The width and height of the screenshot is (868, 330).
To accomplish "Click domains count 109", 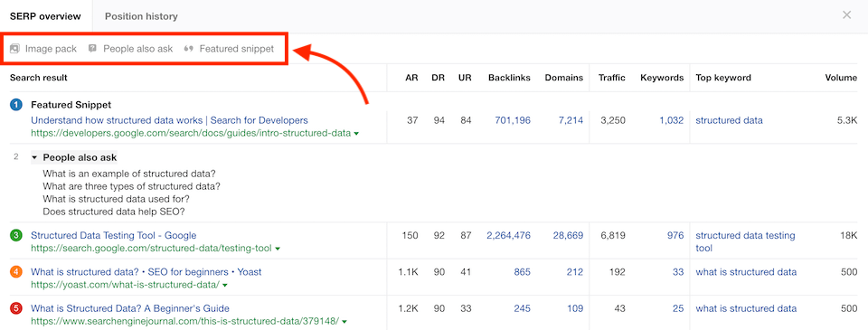I will click(x=575, y=308).
